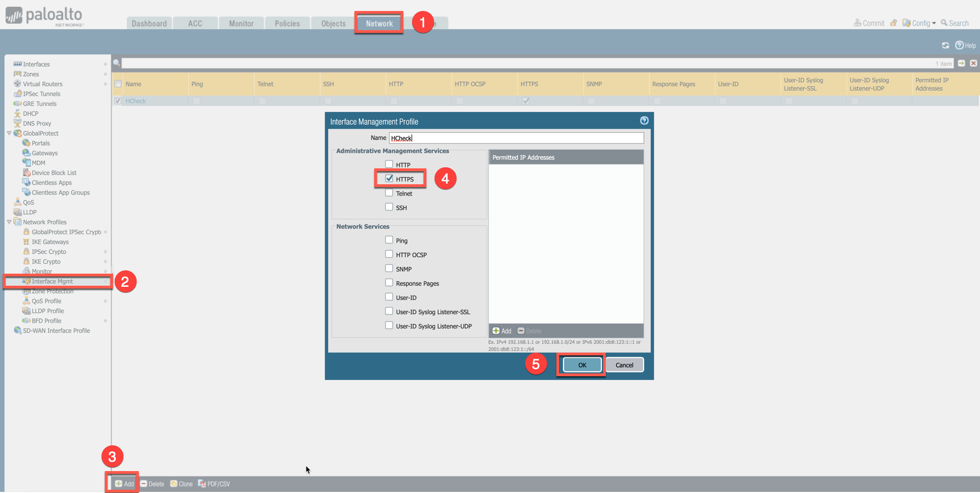
Task: Click OK to save the profile
Action: (x=582, y=365)
